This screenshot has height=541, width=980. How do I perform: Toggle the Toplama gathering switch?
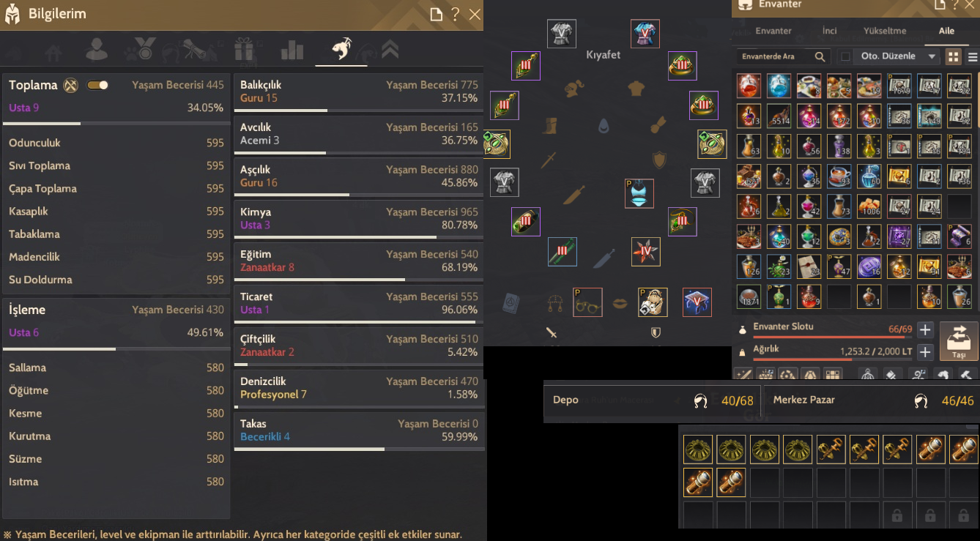click(97, 85)
